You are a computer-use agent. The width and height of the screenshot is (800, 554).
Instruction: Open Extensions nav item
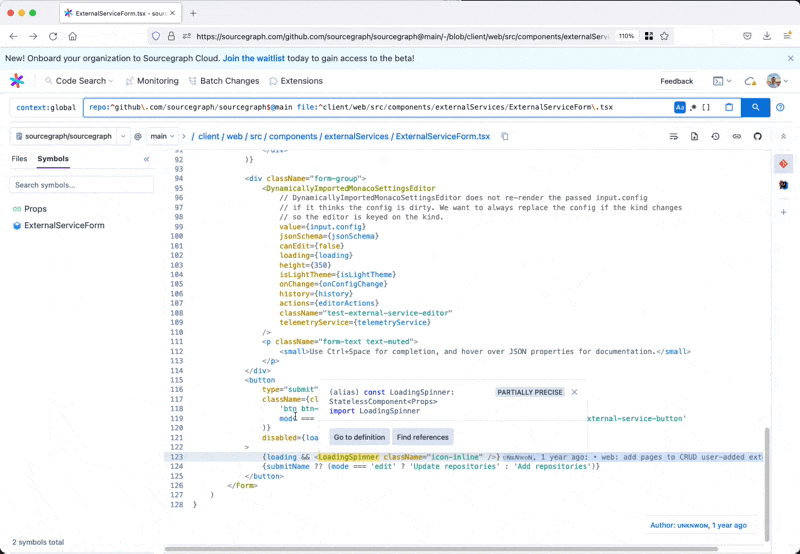296,81
